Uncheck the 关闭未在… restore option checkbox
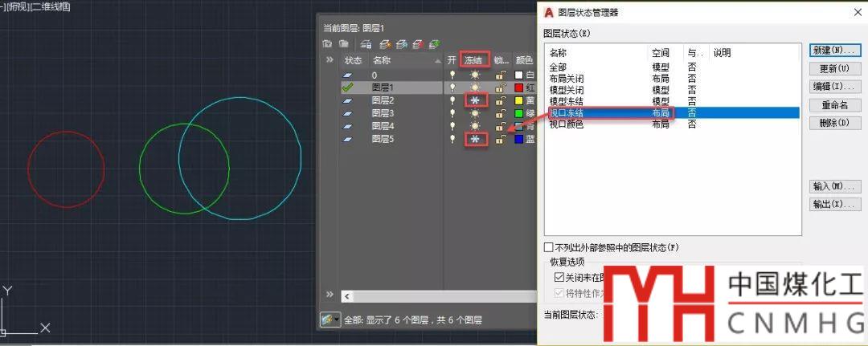The image size is (868, 346). coord(558,277)
